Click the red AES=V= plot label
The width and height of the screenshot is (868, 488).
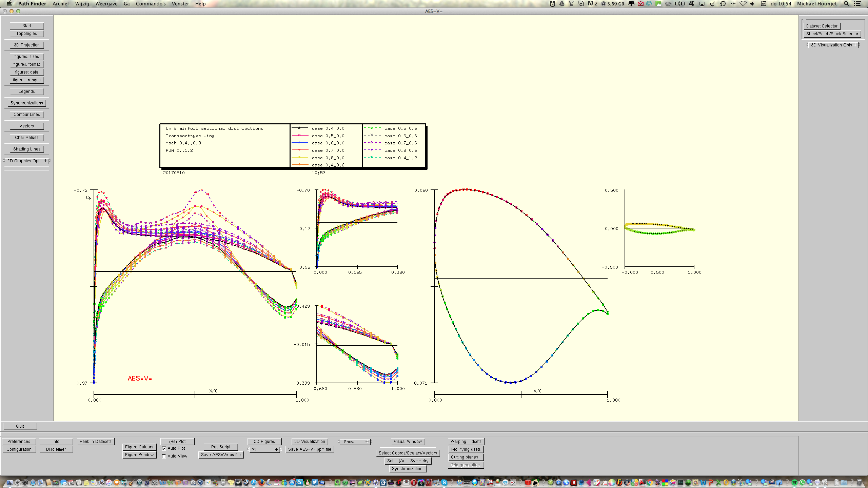tap(140, 379)
